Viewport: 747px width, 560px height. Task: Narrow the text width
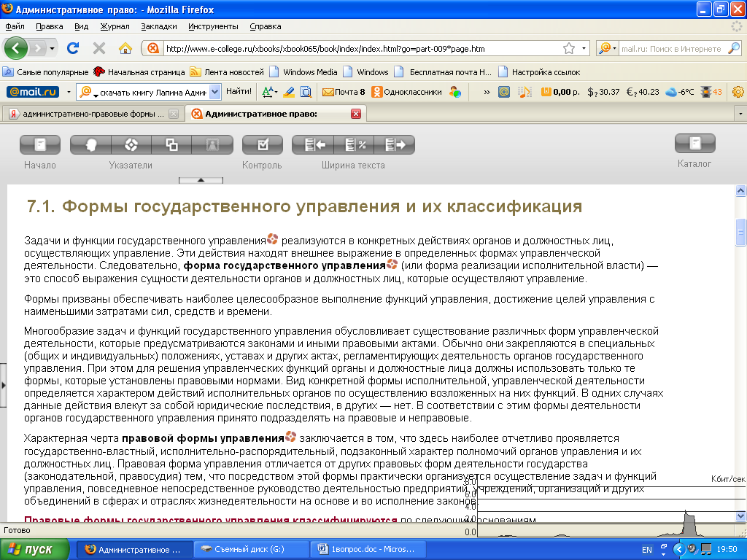point(313,145)
